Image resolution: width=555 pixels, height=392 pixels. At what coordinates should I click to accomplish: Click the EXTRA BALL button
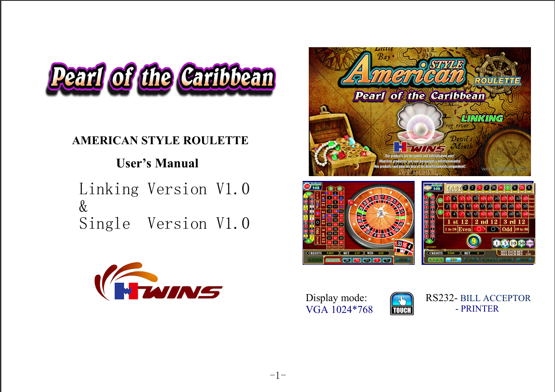pos(332,260)
